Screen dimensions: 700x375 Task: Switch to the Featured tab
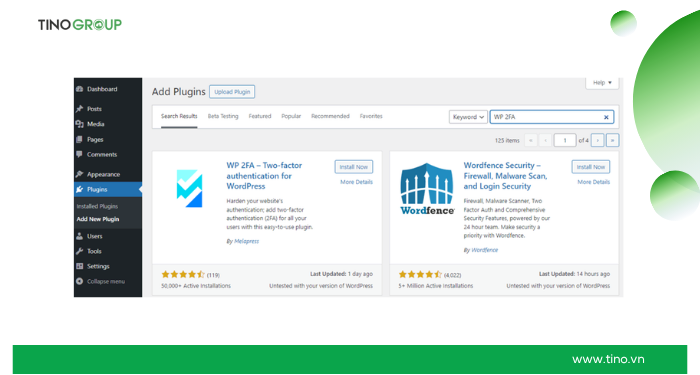click(x=260, y=117)
